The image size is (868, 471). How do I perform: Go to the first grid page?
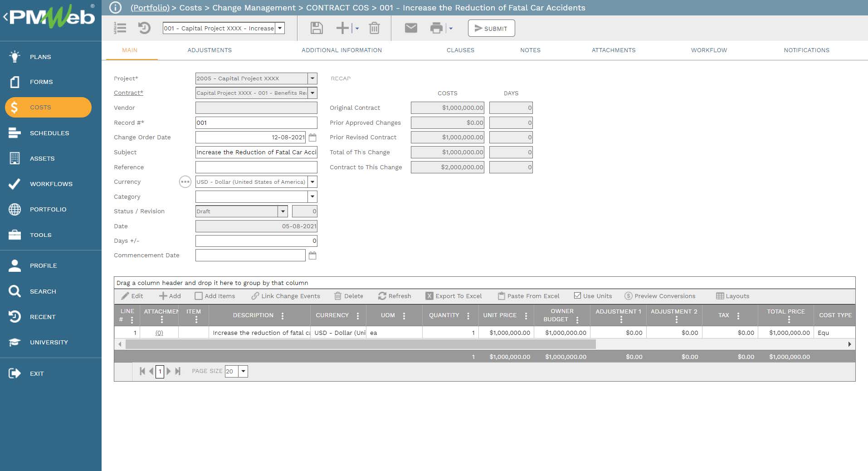coord(142,371)
